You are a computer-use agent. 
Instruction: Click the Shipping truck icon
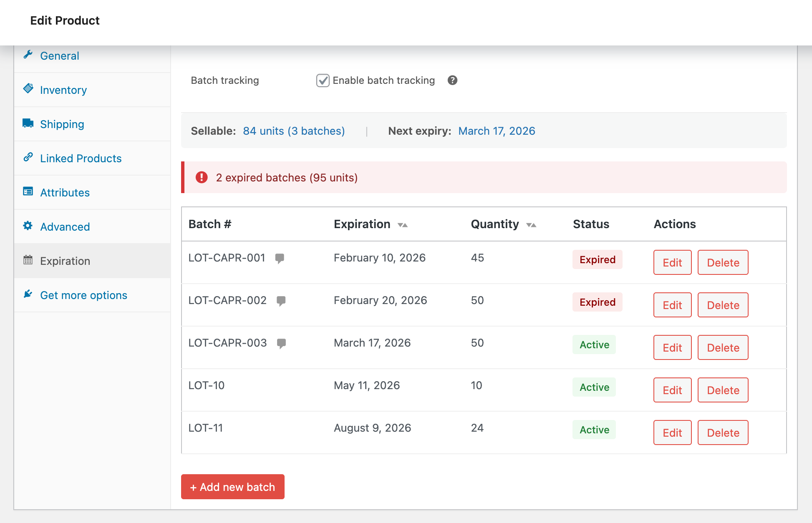28,123
